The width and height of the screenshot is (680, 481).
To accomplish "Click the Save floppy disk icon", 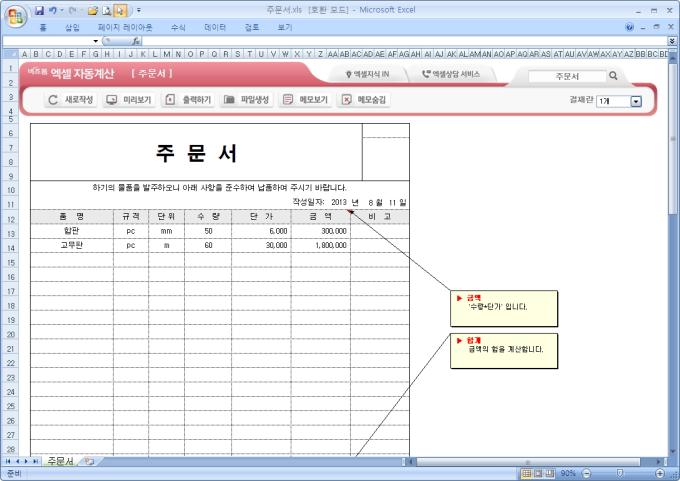I will [39, 10].
